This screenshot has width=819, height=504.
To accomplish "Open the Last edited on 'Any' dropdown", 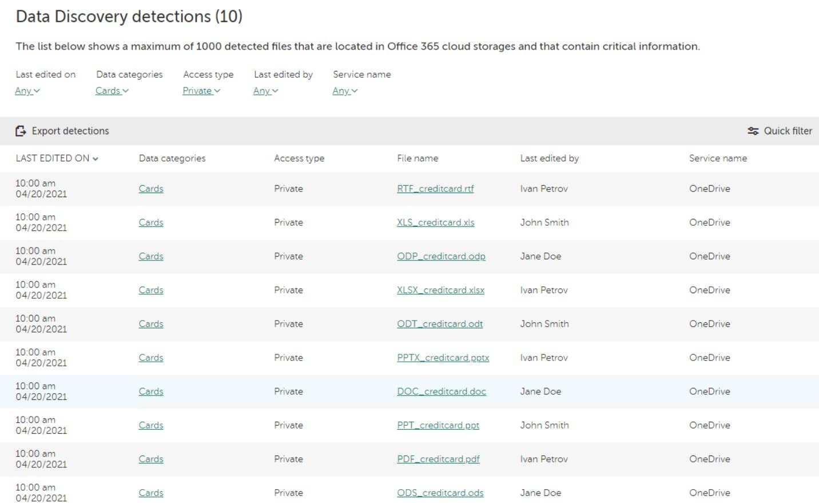I will 27,90.
